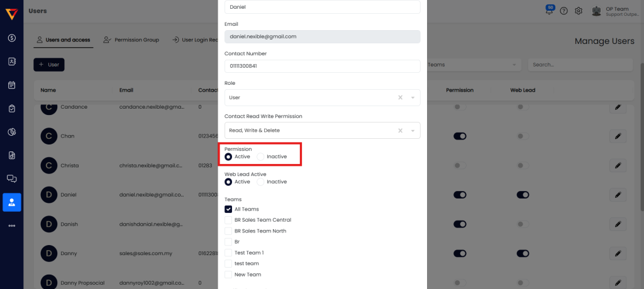The height and width of the screenshot is (289, 644).
Task: Open the Teams filter dropdown
Action: coord(473,65)
